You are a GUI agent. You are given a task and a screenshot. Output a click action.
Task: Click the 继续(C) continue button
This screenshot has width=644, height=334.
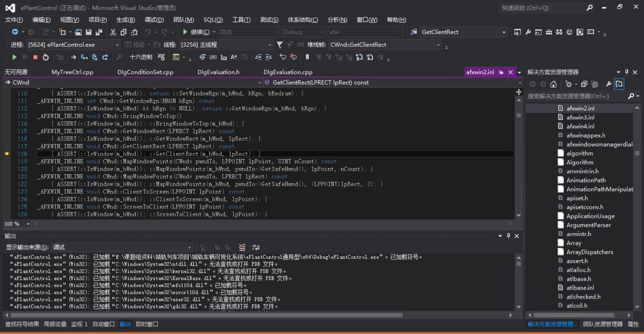click(x=197, y=32)
